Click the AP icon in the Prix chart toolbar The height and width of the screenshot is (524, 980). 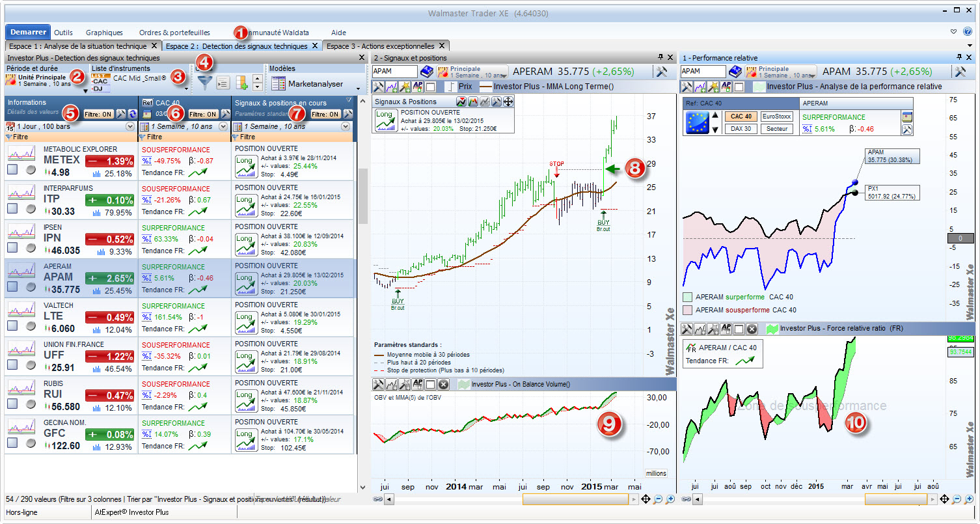(x=416, y=86)
